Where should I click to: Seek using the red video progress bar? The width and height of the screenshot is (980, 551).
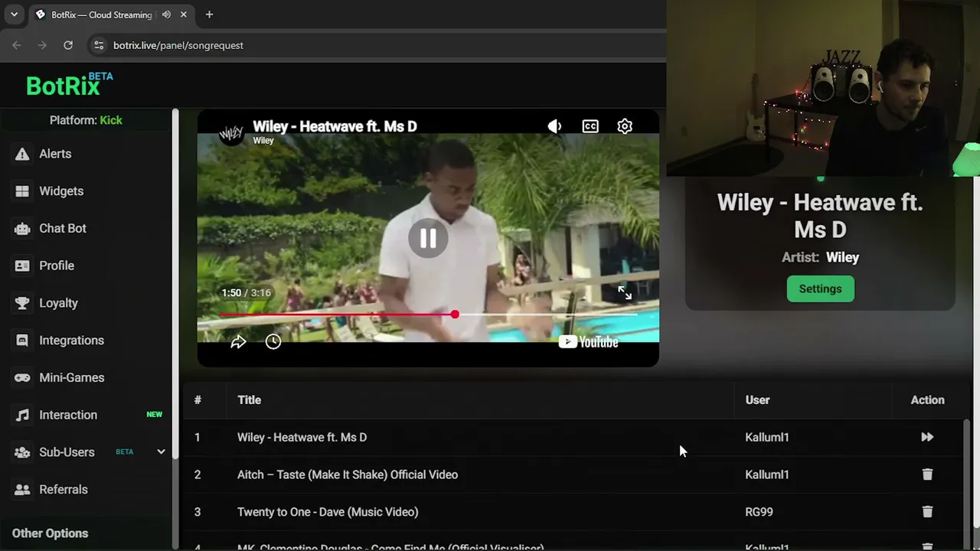428,315
